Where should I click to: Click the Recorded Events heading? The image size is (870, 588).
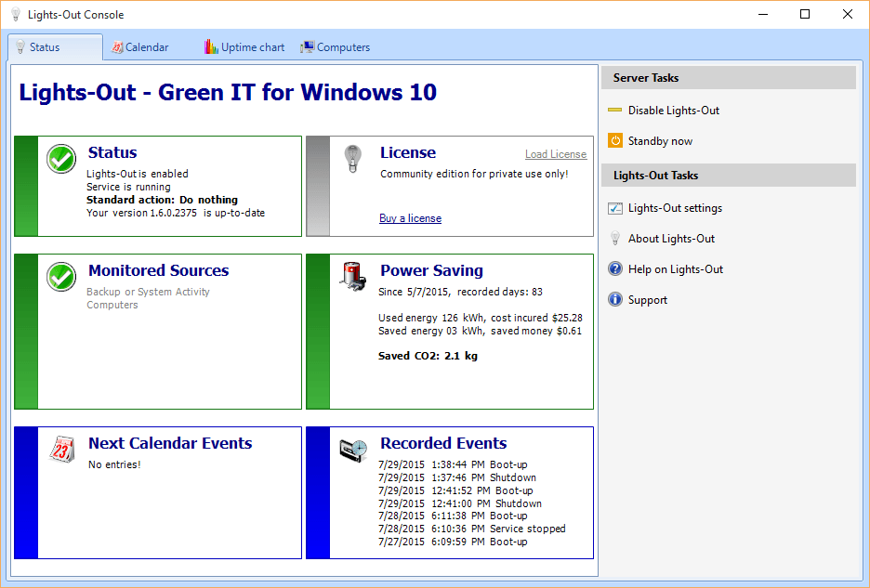(443, 443)
